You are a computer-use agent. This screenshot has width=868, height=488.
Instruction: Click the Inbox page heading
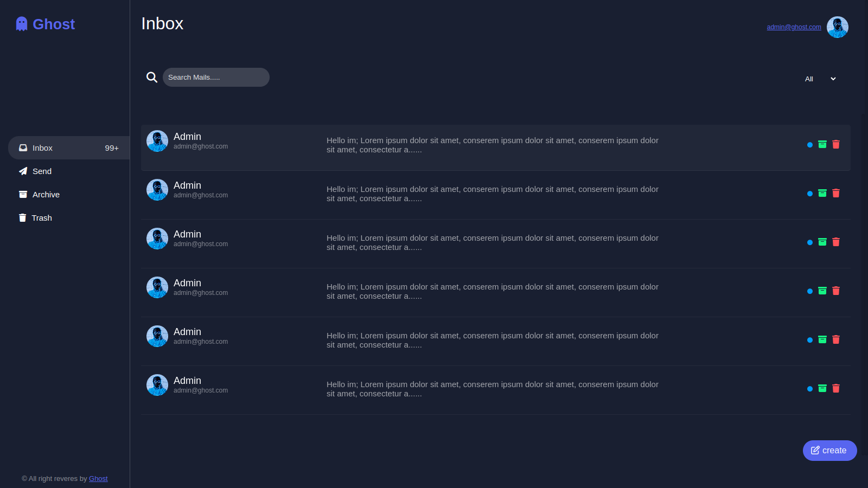162,23
